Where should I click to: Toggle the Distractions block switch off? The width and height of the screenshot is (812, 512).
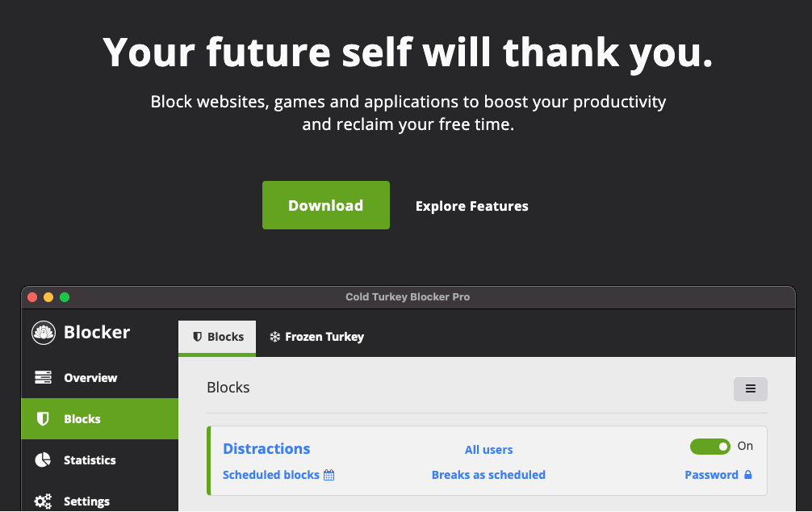coord(709,447)
